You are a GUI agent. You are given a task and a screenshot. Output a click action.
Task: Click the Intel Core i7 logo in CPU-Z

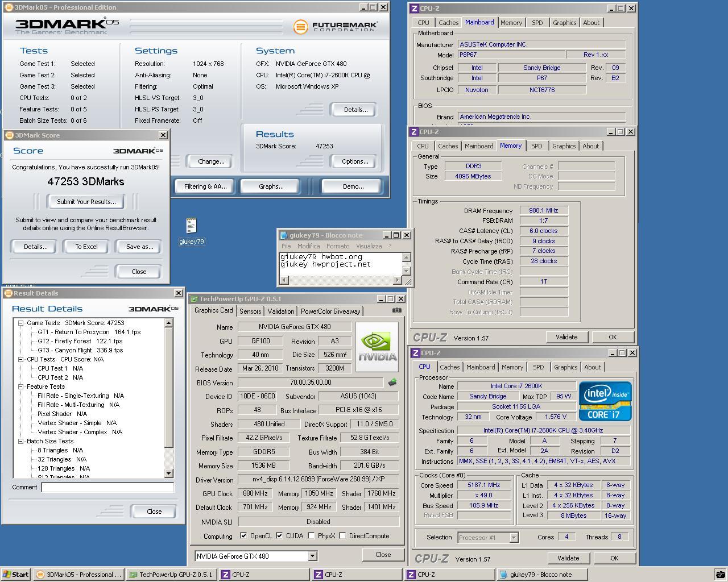[x=605, y=401]
